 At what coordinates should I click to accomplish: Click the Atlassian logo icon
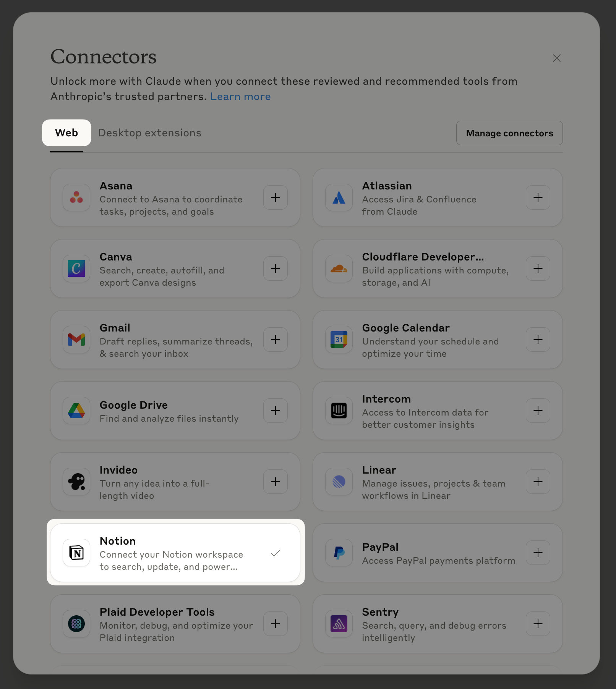click(x=339, y=197)
